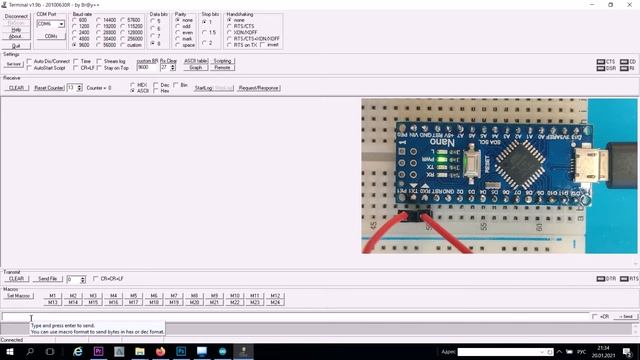Click the COMs rescan button
This screenshot has height=360, width=640.
click(x=51, y=36)
